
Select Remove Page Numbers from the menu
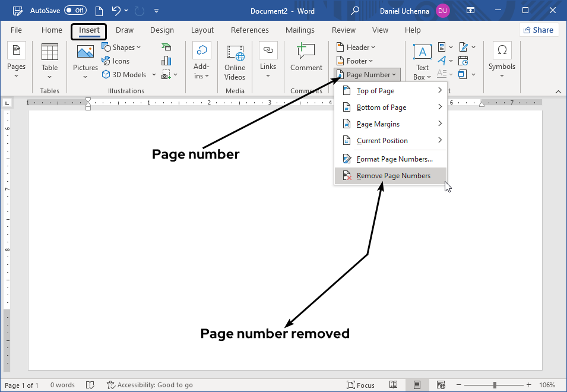(x=393, y=175)
